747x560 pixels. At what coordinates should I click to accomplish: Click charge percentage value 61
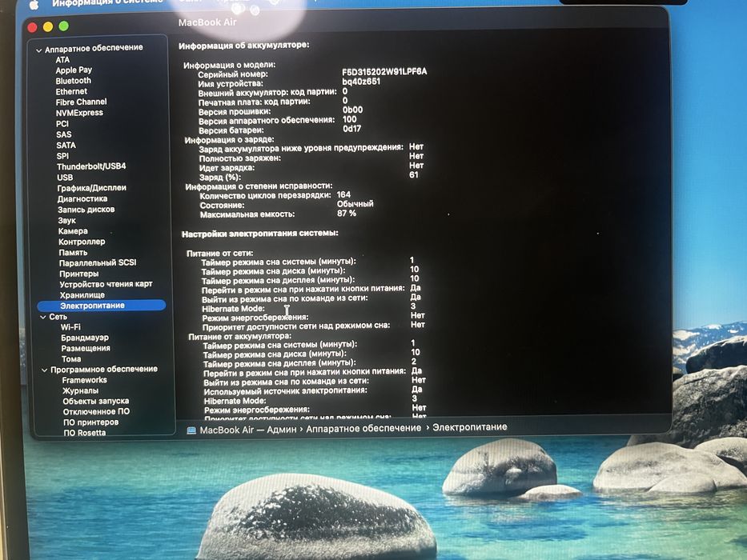414,175
